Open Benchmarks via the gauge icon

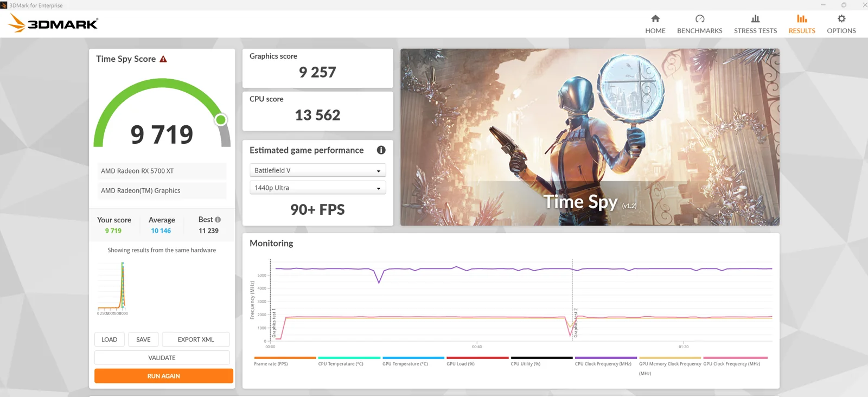pyautogui.click(x=699, y=19)
